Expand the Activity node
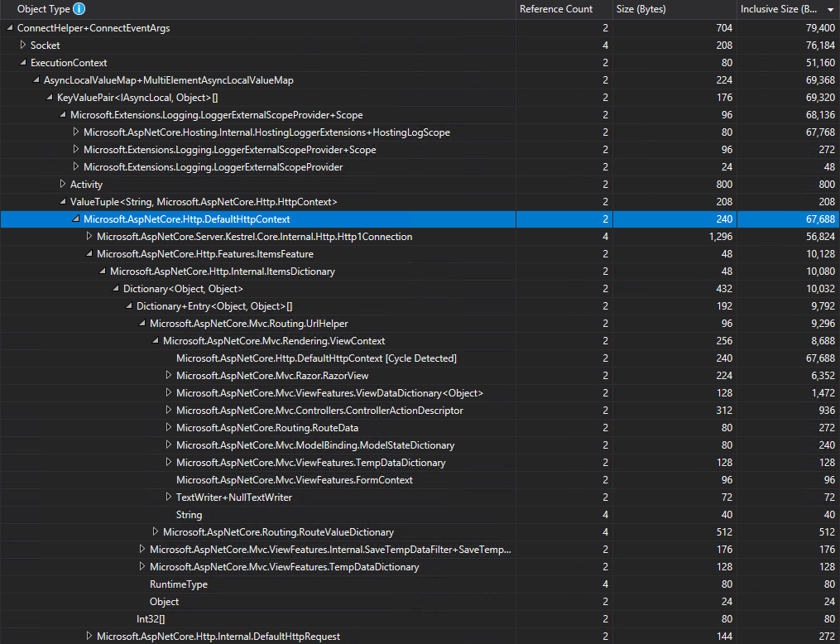The height and width of the screenshot is (644, 840). (62, 184)
